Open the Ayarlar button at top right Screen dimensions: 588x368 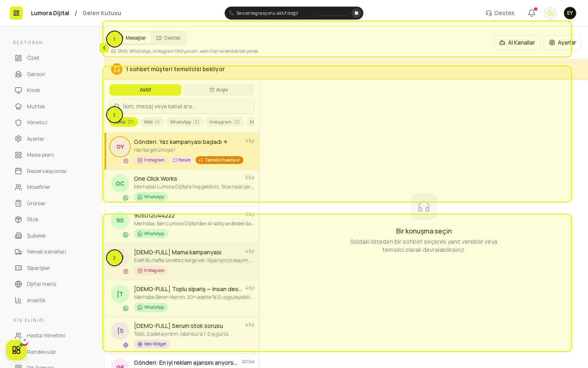click(x=562, y=43)
